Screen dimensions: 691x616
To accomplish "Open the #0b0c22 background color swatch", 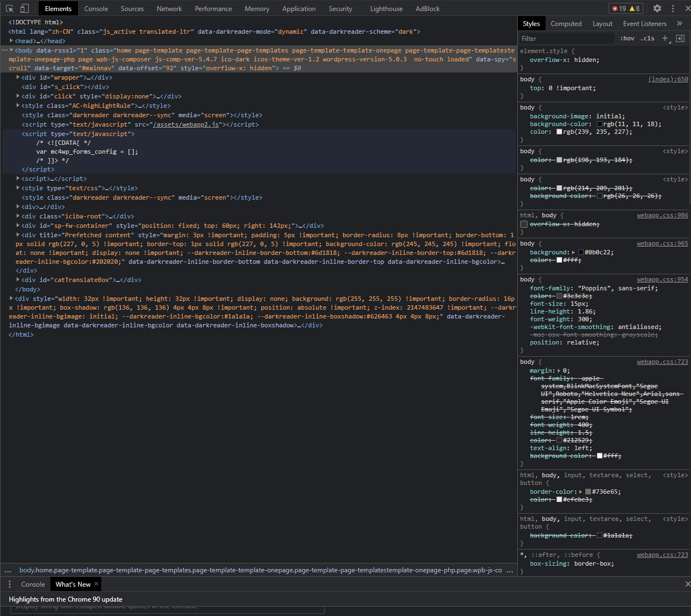I will coord(581,252).
